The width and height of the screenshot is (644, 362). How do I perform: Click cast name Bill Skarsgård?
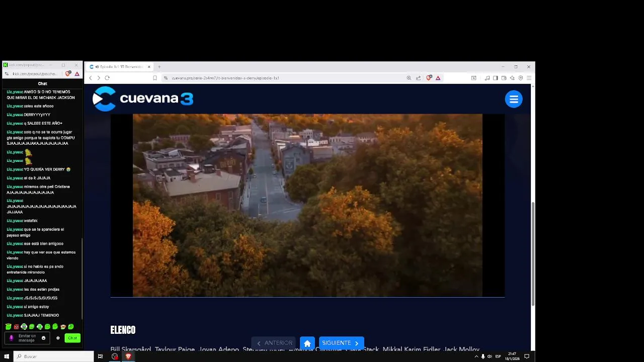pos(131,349)
